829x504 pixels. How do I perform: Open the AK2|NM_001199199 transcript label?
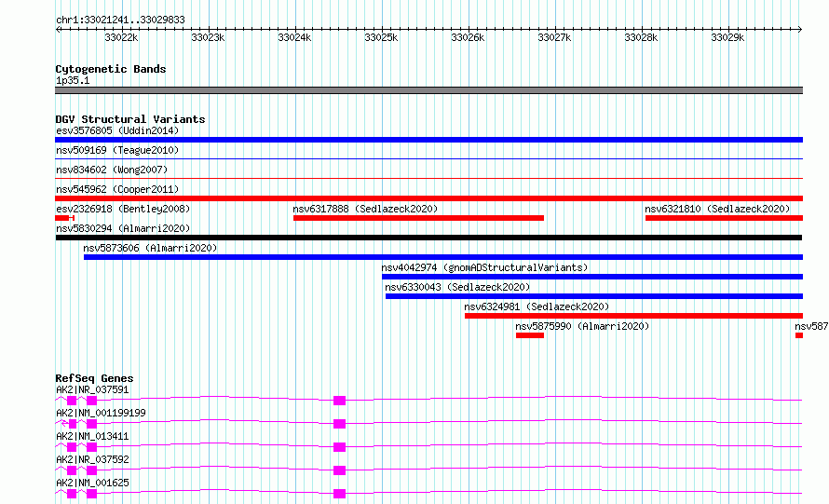click(x=101, y=413)
